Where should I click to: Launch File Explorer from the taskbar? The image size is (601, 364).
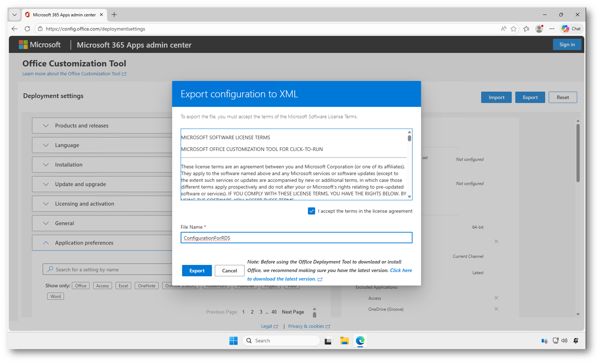[x=344, y=341]
